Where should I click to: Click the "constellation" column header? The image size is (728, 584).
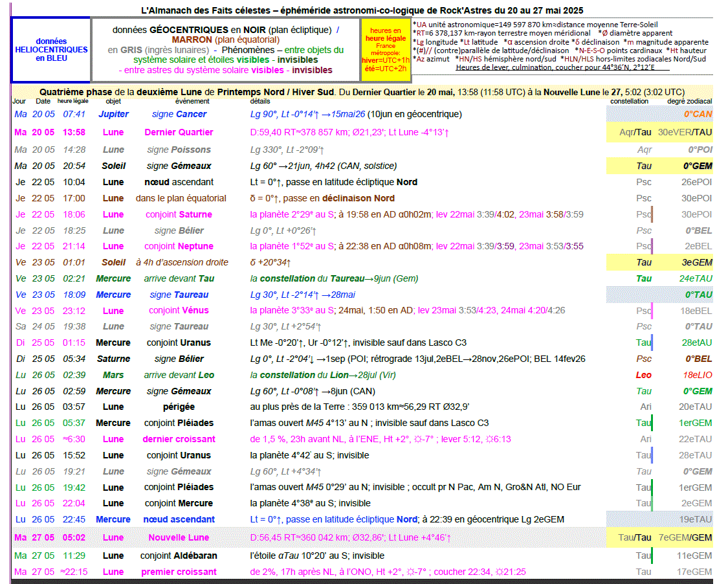point(629,101)
